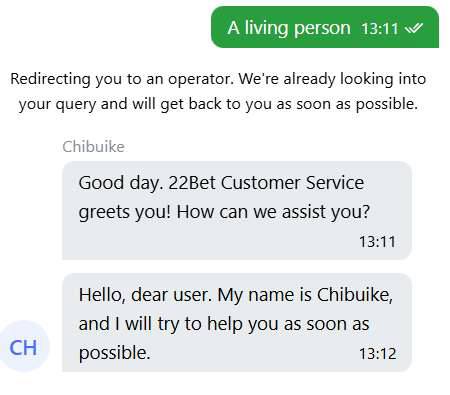Click the word "22Bet" in greeting message
Viewport: 450px width, 395px height.
click(192, 183)
